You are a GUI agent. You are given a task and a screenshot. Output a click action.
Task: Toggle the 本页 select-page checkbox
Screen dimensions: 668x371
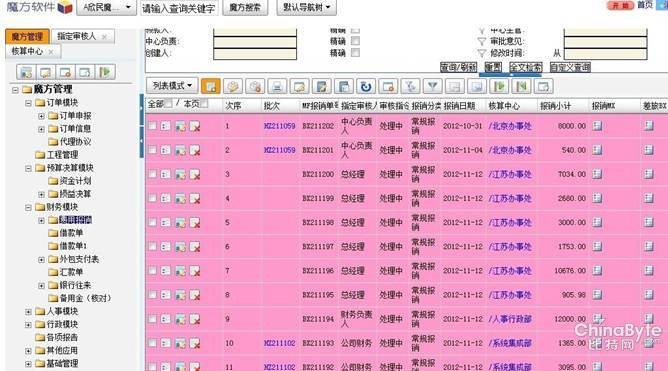click(x=204, y=104)
